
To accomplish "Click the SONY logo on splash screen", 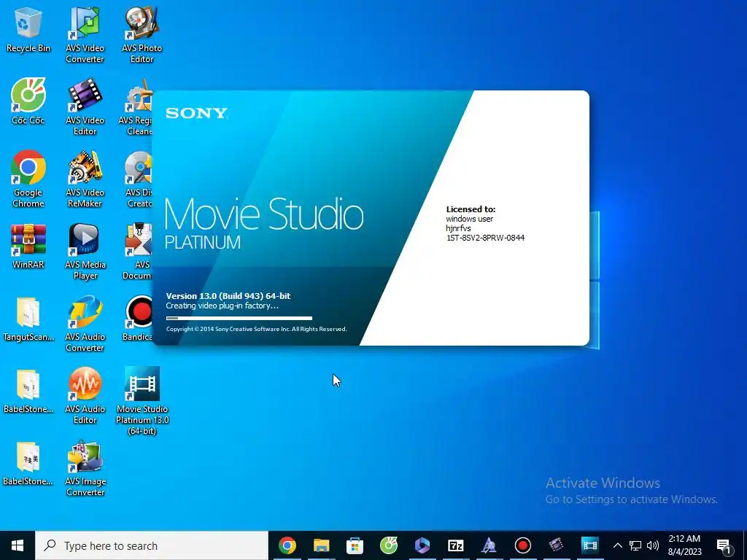I will coord(196,113).
